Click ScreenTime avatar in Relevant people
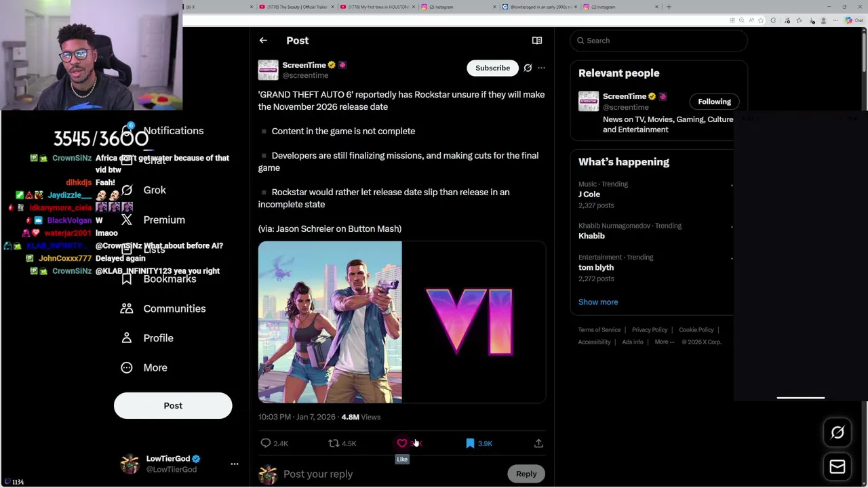 coord(589,102)
